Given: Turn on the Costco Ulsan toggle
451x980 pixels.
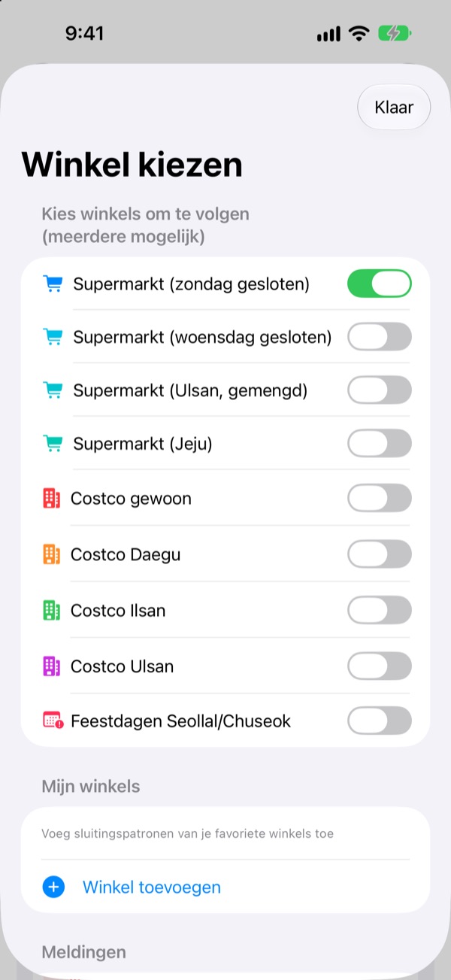Looking at the screenshot, I should (x=380, y=666).
